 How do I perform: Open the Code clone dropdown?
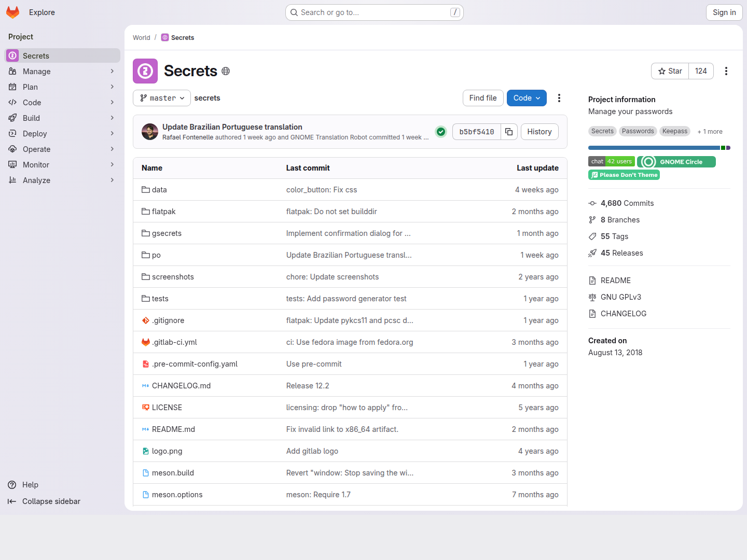pos(527,98)
